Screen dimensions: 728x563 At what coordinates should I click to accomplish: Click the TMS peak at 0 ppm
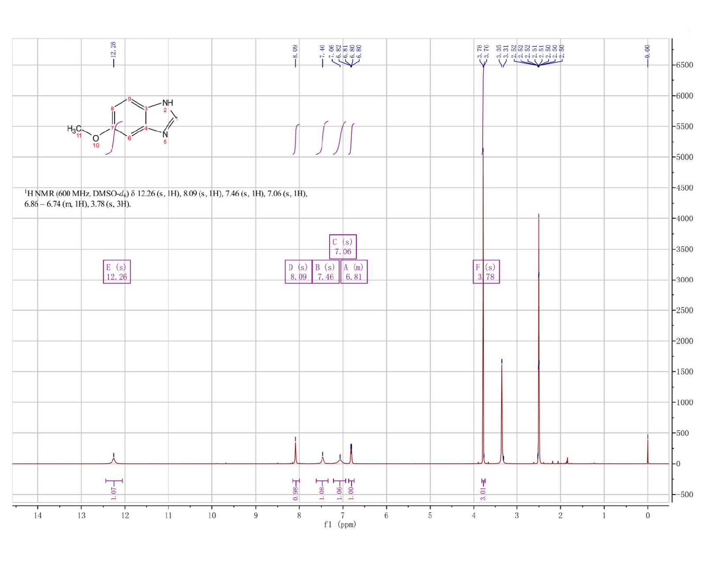(x=648, y=450)
